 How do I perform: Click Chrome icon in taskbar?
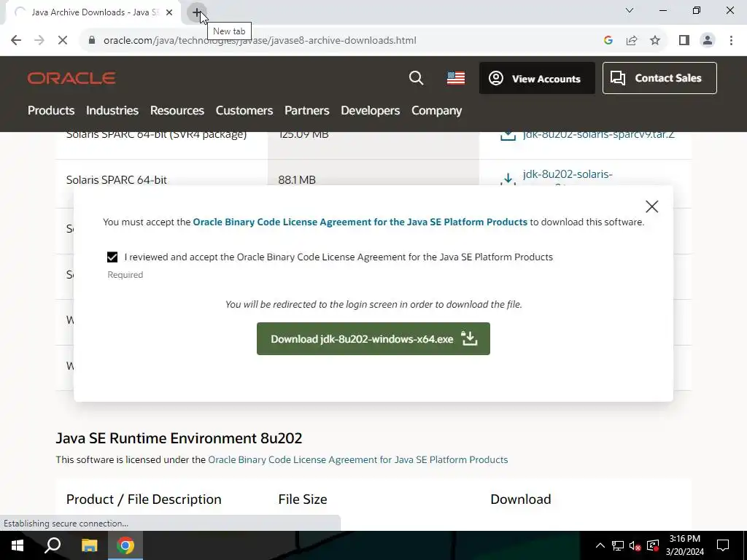click(x=125, y=545)
